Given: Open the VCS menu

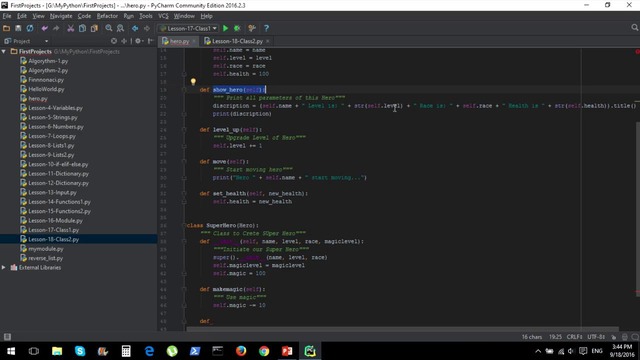Looking at the screenshot, I should coord(163,16).
